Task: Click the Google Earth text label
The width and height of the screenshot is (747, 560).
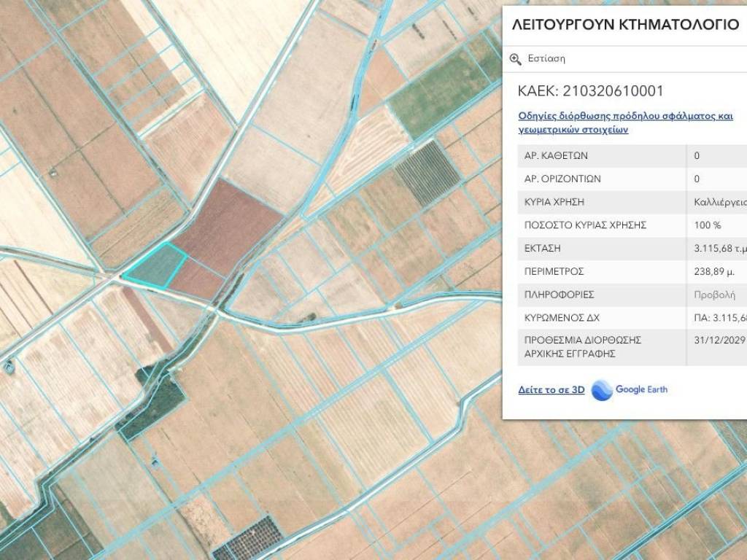Action: (641, 389)
